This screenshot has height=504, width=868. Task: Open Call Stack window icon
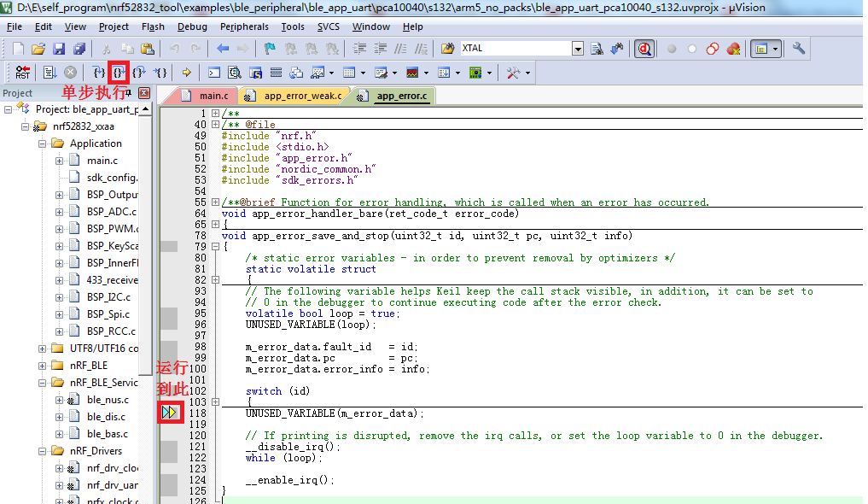click(296, 73)
